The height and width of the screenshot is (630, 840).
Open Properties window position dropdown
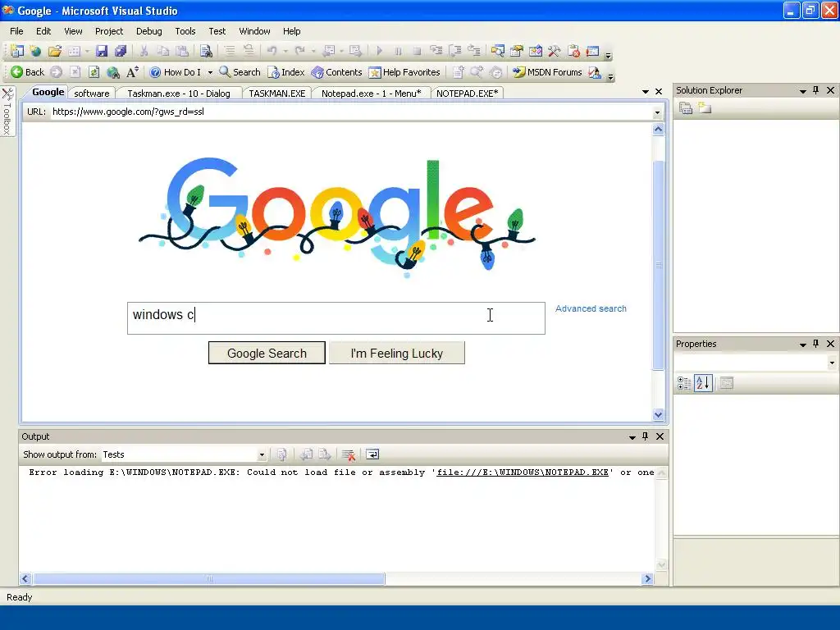[x=802, y=345]
